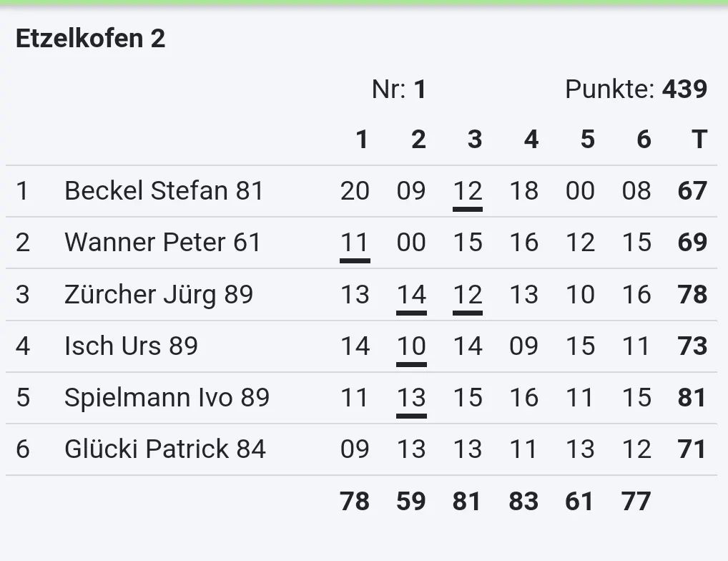Select the column sum 83
The height and width of the screenshot is (561, 728).
pos(523,502)
